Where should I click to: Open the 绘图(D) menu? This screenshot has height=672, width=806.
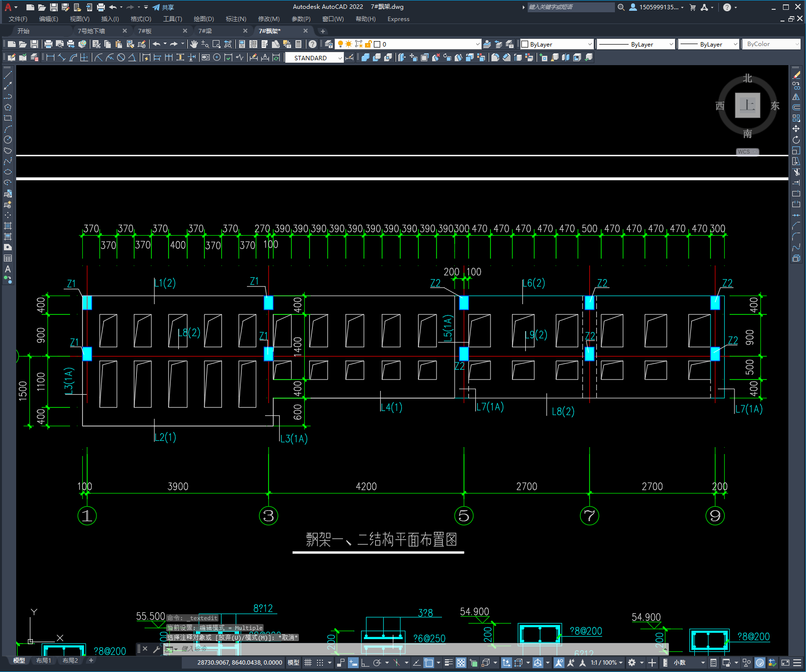coord(204,19)
